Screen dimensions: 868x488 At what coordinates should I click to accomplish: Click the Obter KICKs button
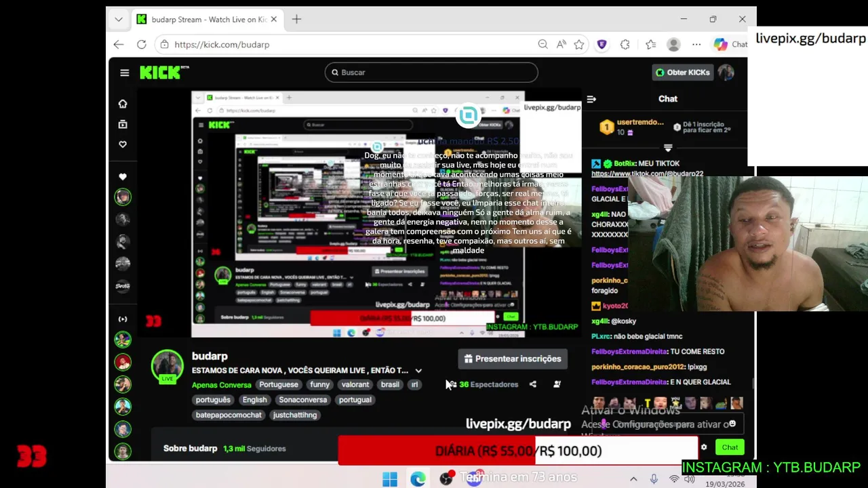click(x=682, y=73)
